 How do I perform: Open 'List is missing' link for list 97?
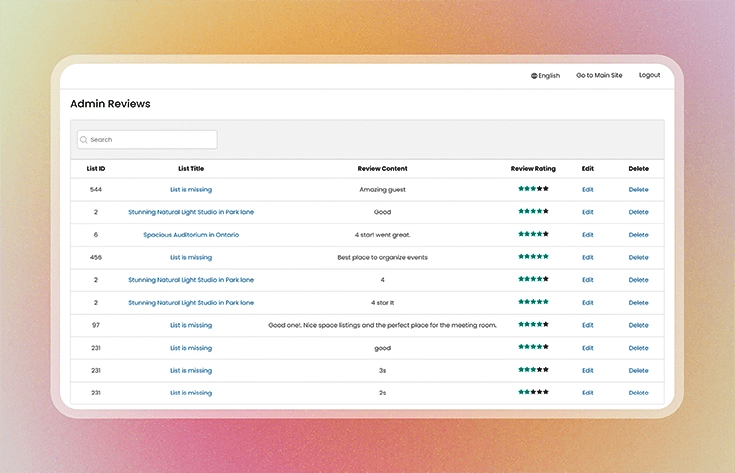click(191, 325)
